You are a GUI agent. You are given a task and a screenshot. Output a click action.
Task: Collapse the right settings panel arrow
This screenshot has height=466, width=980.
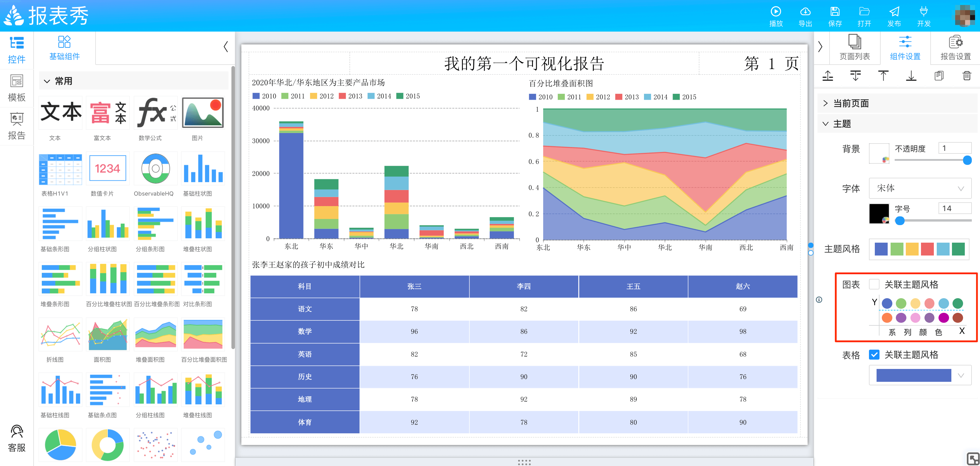(x=820, y=47)
